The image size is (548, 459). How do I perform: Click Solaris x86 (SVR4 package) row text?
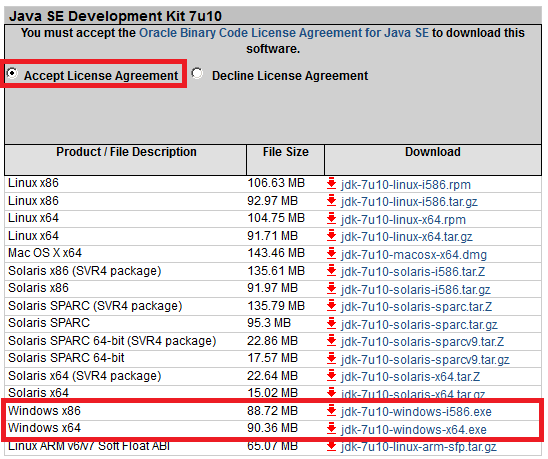85,271
